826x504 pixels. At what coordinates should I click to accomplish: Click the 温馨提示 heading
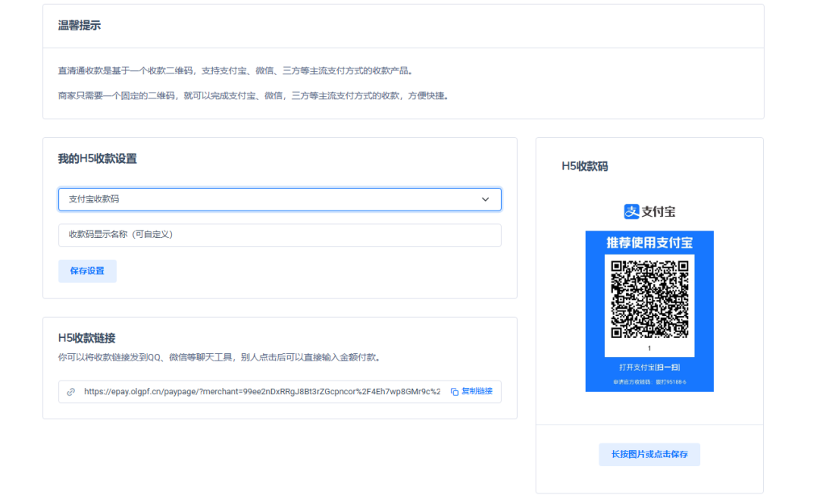[79, 25]
